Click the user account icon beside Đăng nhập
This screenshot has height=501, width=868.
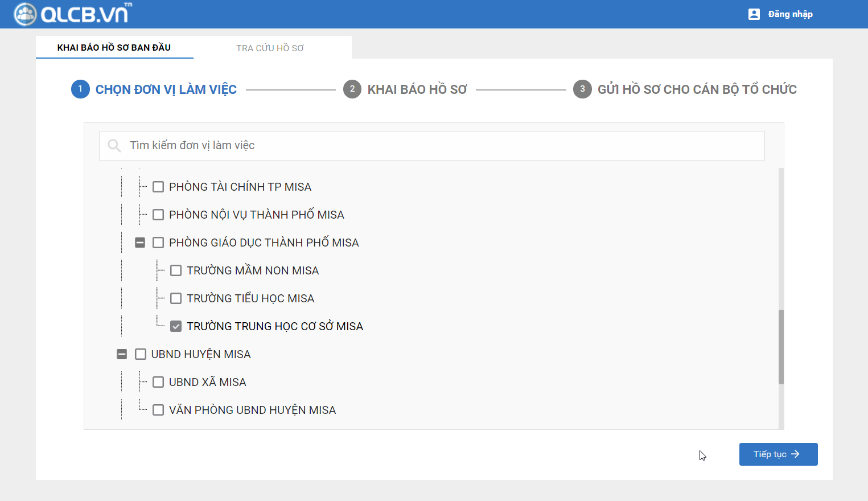pyautogui.click(x=754, y=14)
